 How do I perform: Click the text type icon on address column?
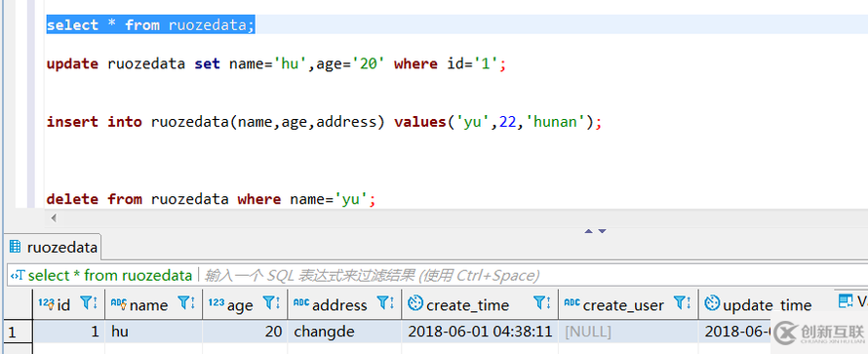pyautogui.click(x=301, y=302)
